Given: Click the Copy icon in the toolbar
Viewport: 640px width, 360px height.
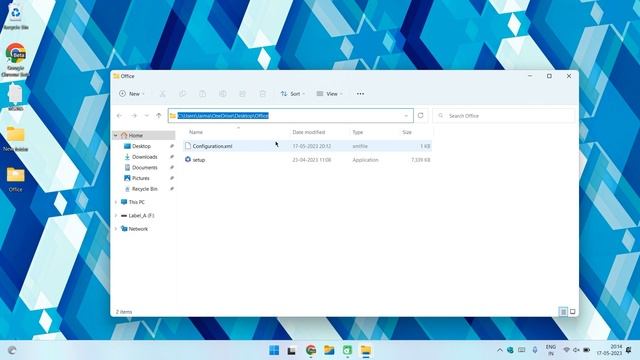Looking at the screenshot, I should point(182,94).
